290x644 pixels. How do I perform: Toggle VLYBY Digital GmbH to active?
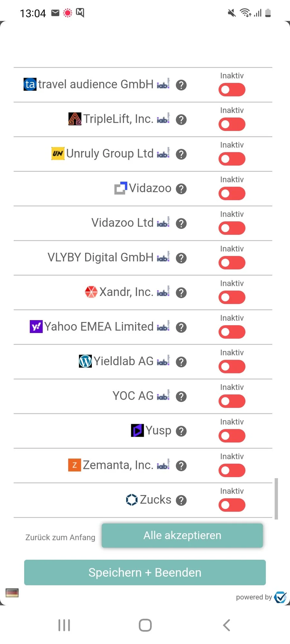point(232,263)
